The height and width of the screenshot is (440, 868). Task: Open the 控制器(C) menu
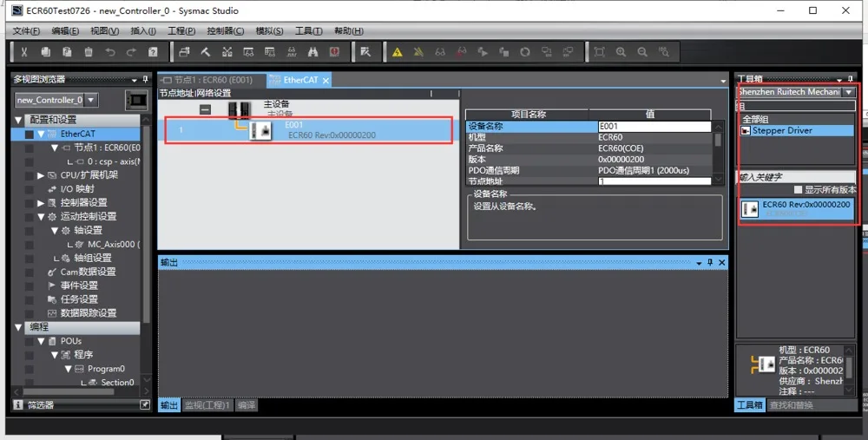pos(226,31)
